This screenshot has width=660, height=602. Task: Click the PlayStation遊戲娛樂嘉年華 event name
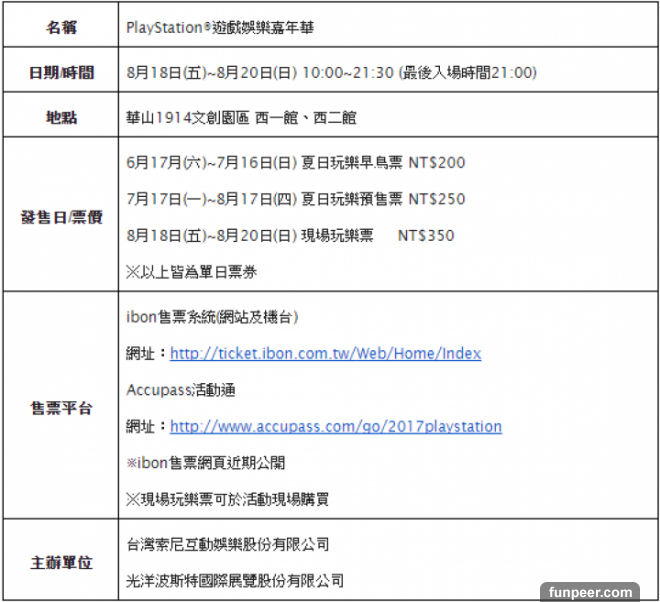220,27
